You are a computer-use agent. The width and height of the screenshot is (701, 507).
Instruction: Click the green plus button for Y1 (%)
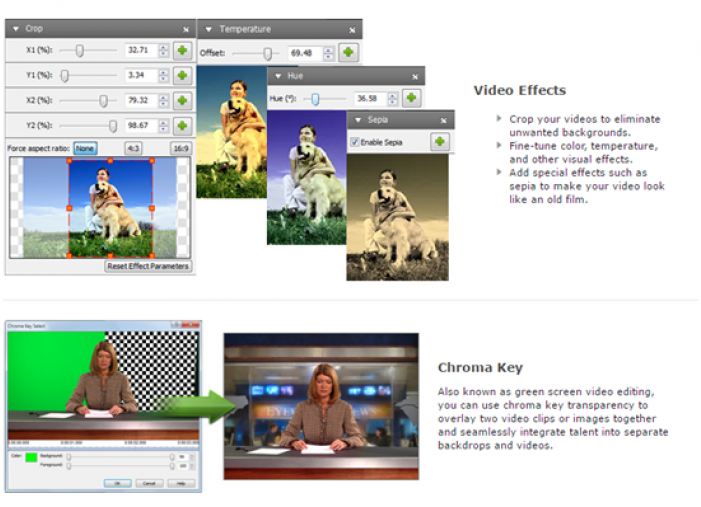point(182,75)
